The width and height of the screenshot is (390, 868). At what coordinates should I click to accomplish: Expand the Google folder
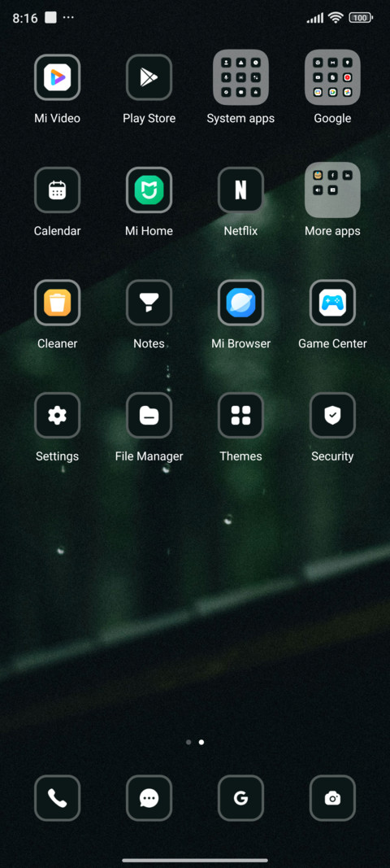[x=332, y=77]
